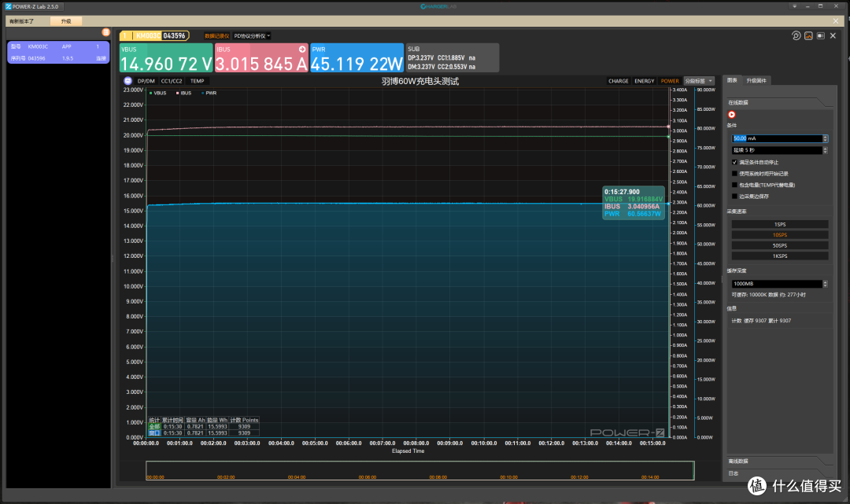Image resolution: width=850 pixels, height=504 pixels.
Task: Set sampling rate to 10SPS
Action: pos(779,235)
